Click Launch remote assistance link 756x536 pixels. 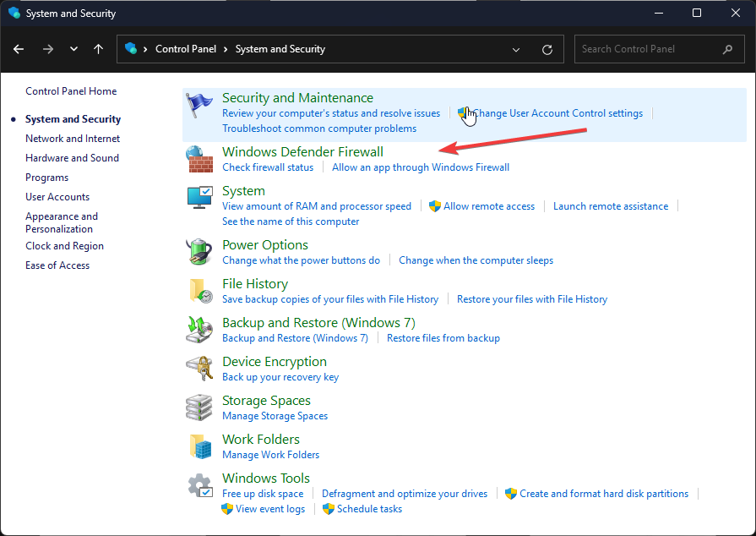point(611,206)
